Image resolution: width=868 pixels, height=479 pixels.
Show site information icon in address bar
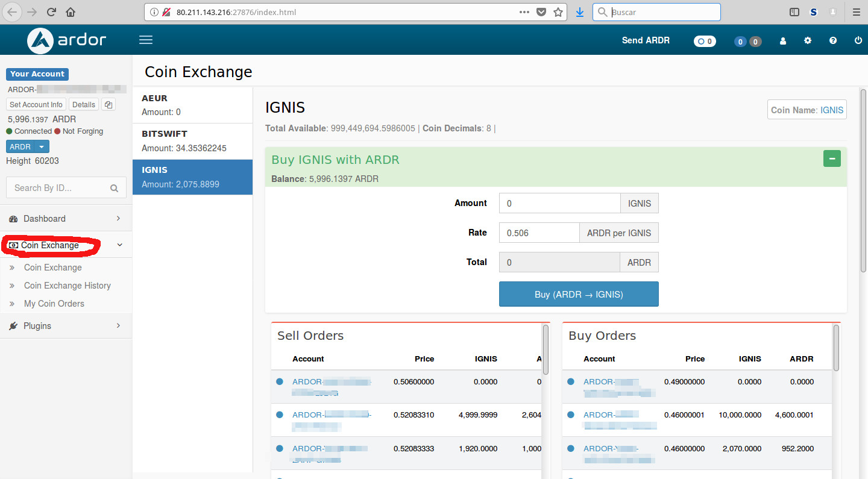click(154, 12)
